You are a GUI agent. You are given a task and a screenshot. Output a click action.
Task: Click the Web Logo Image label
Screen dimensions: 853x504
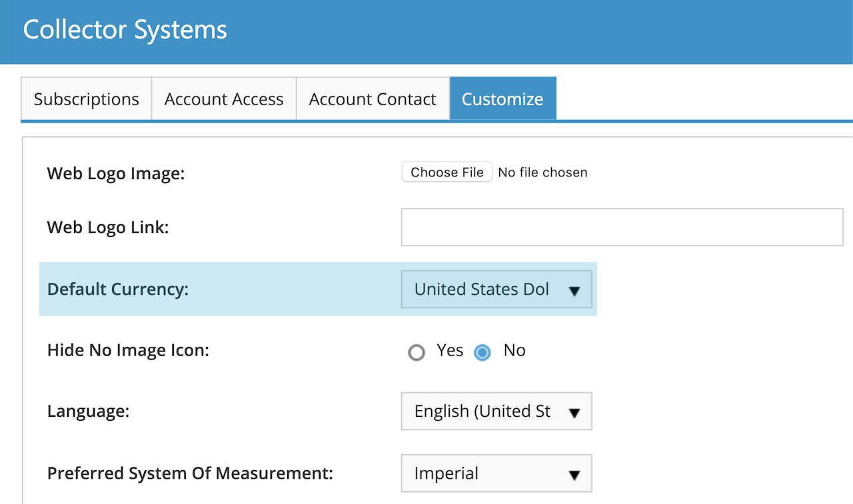point(115,174)
